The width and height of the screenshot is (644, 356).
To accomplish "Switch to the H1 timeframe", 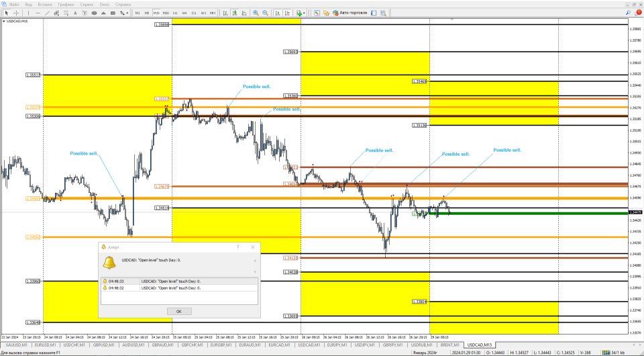I will [175, 13].
